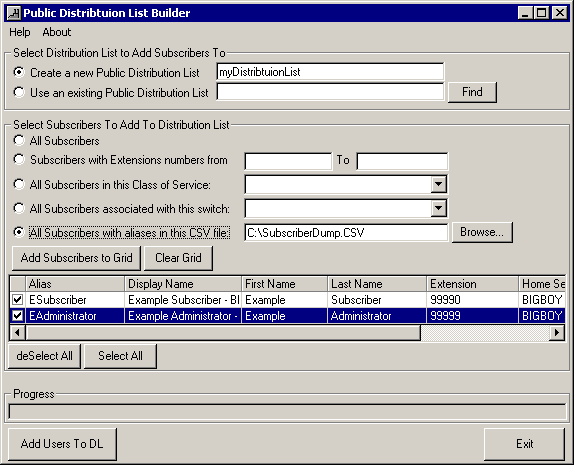
Task: Open the Help menu
Action: 20,32
